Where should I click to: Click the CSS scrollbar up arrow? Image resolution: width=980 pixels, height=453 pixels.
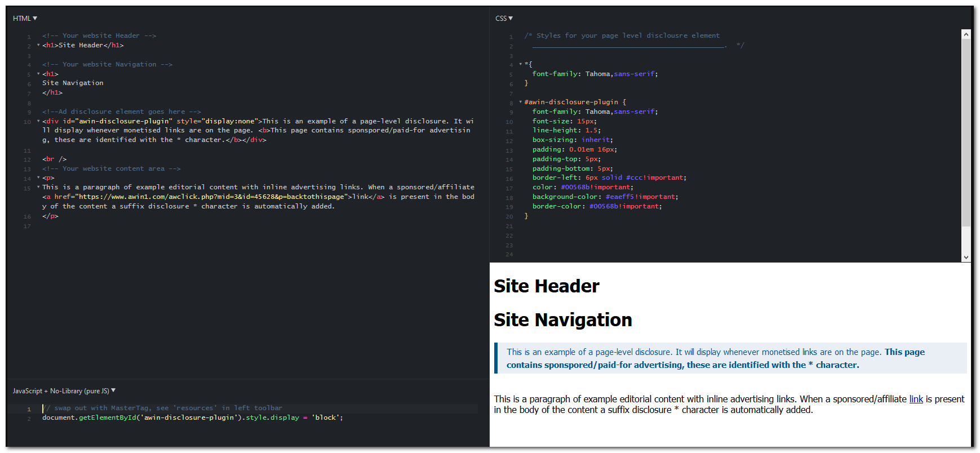(x=966, y=34)
